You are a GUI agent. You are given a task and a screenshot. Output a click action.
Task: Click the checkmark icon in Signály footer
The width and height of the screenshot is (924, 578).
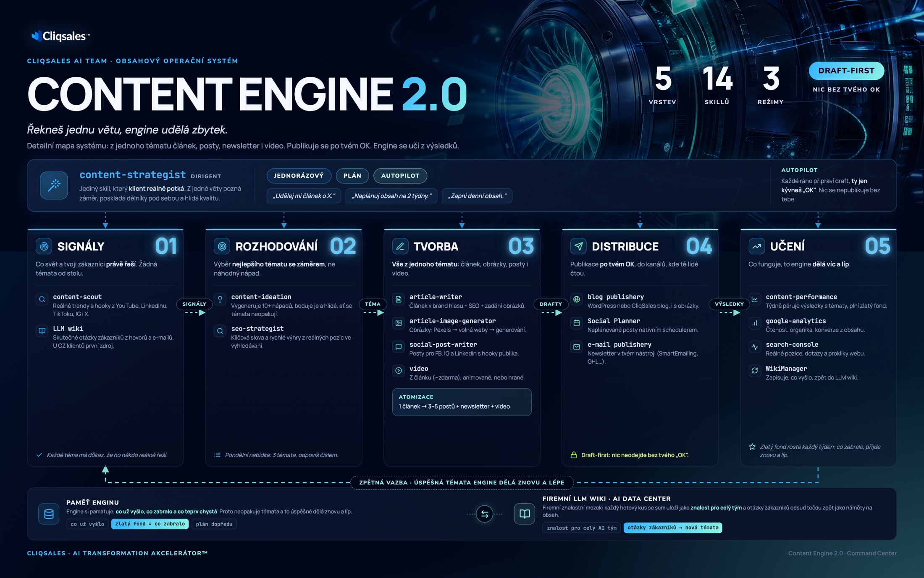click(x=39, y=455)
